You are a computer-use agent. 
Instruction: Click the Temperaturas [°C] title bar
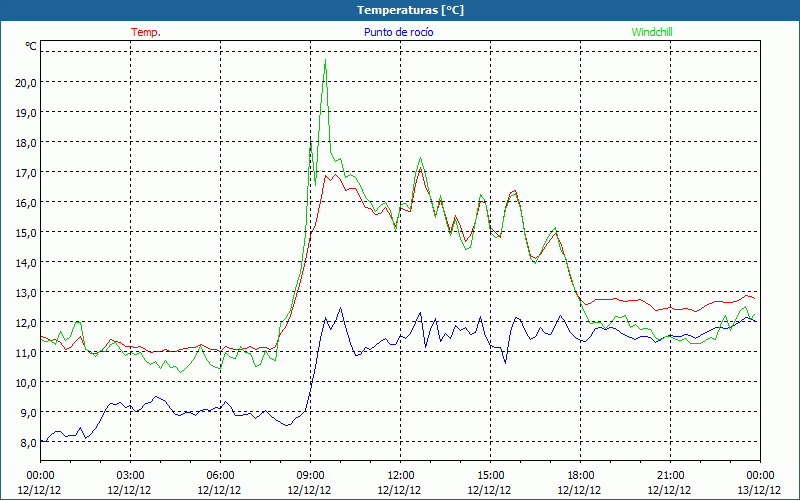coord(400,10)
